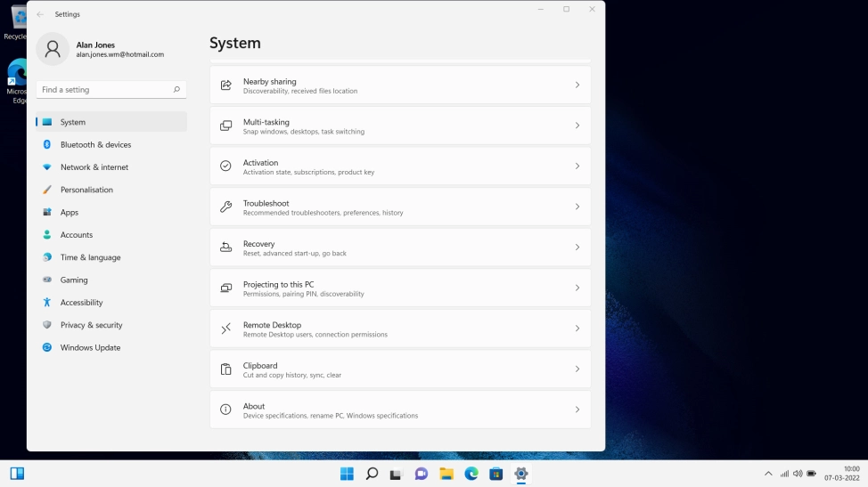This screenshot has height=487, width=868.
Task: Type in the Find a setting field
Action: pyautogui.click(x=102, y=90)
